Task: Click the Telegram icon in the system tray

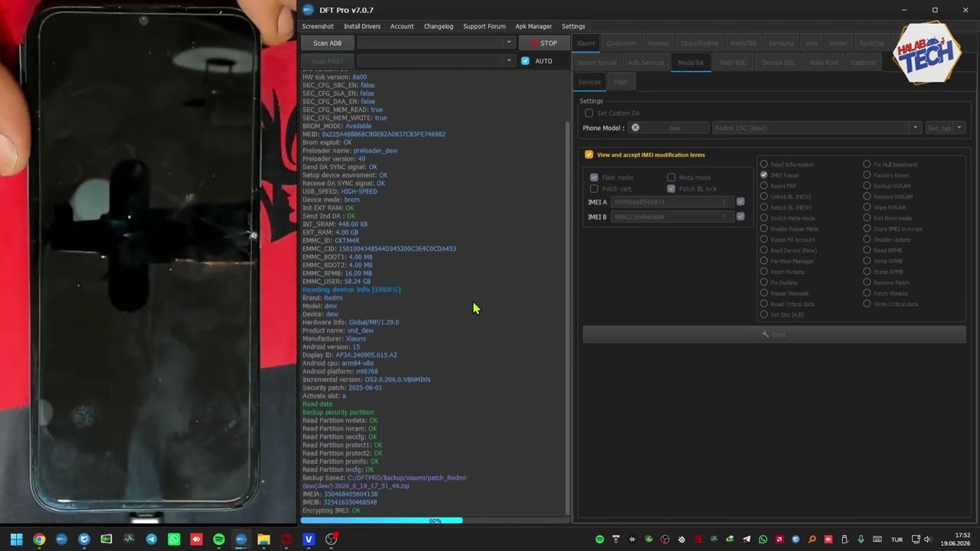Action: coord(746,540)
